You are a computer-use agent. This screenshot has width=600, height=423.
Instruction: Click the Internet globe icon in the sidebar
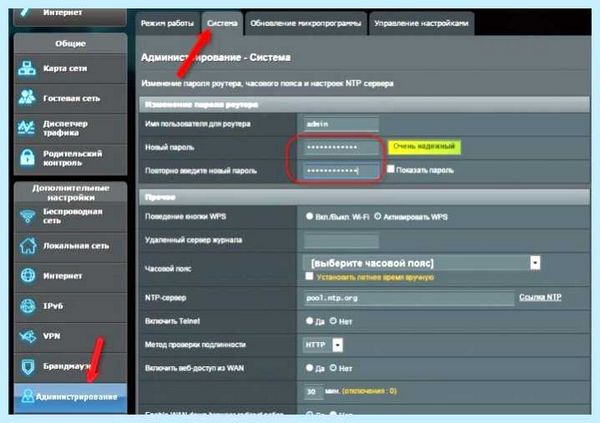point(28,276)
